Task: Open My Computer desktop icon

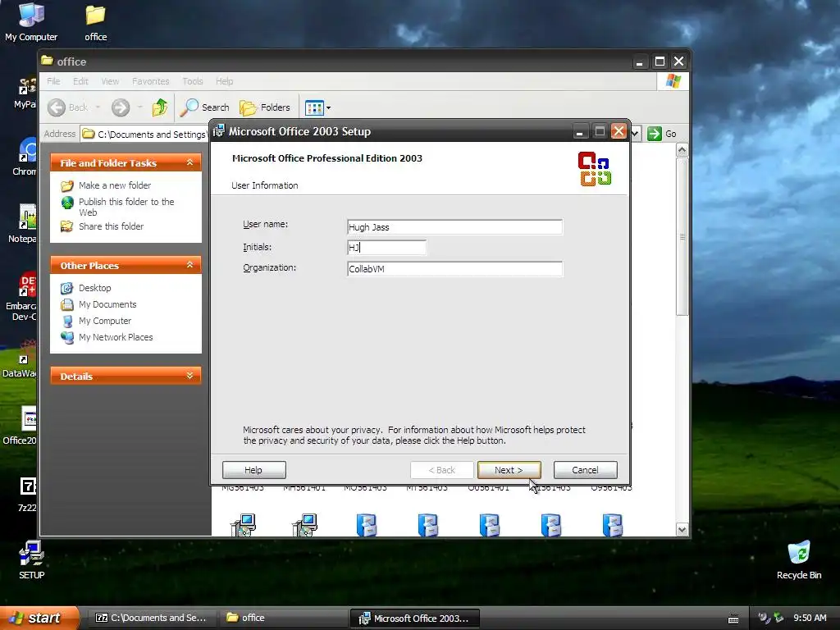Action: 31,21
